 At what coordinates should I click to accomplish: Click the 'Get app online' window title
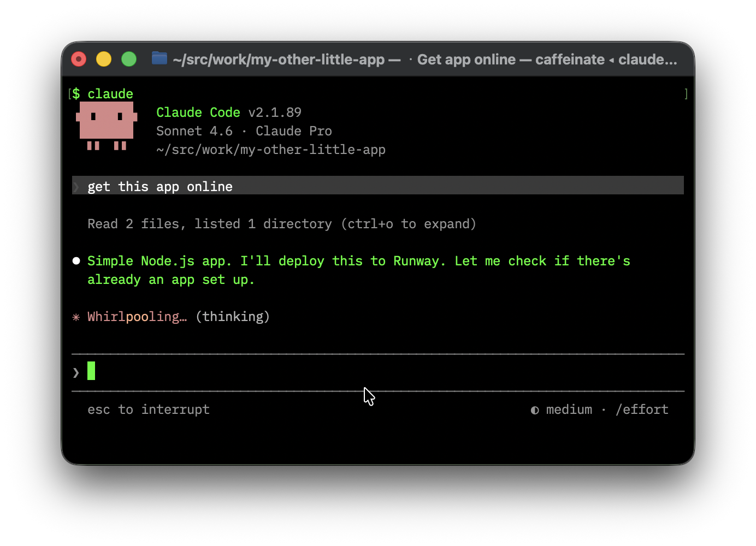coord(466,60)
